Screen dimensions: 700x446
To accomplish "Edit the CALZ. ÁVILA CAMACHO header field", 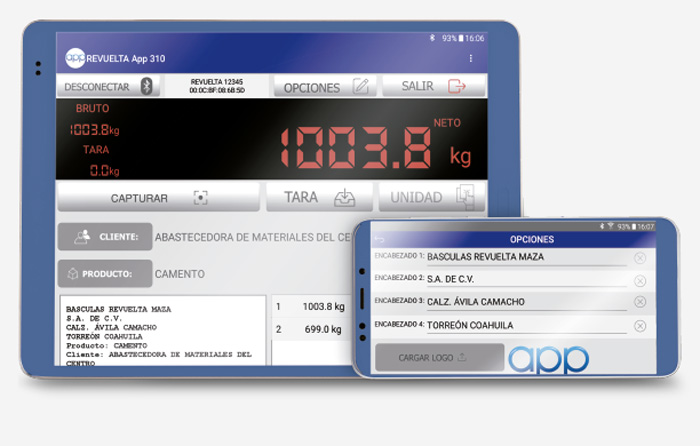I will coord(527,302).
